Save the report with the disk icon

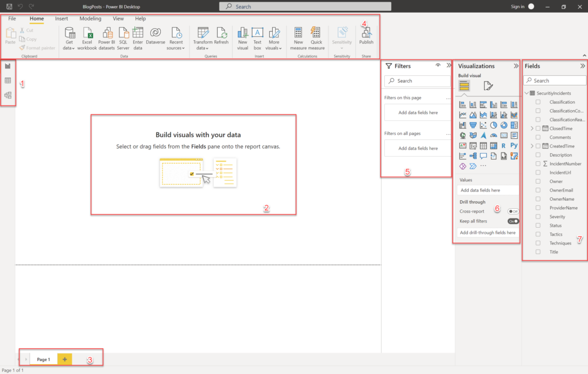pyautogui.click(x=9, y=6)
